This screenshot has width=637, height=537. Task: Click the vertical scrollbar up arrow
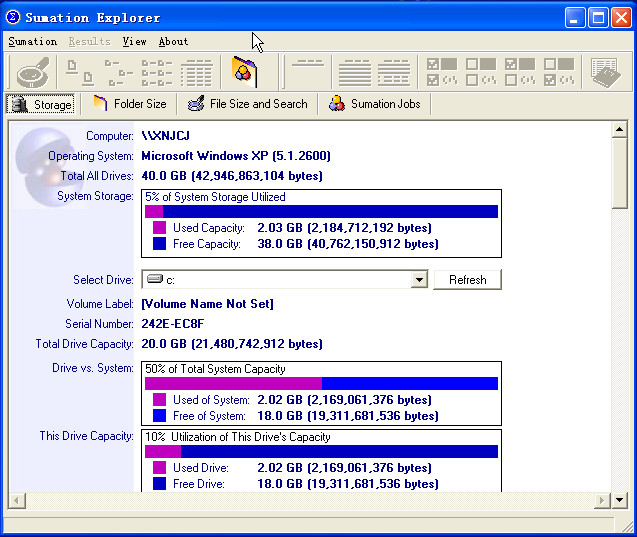click(620, 130)
